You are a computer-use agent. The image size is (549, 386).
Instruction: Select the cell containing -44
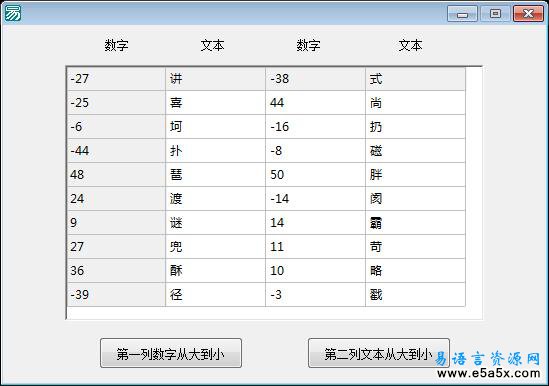(116, 151)
